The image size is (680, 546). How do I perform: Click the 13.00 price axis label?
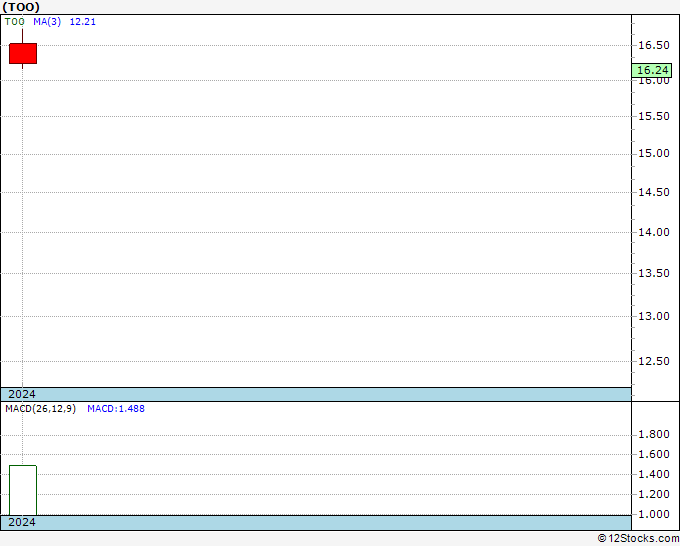coord(654,316)
